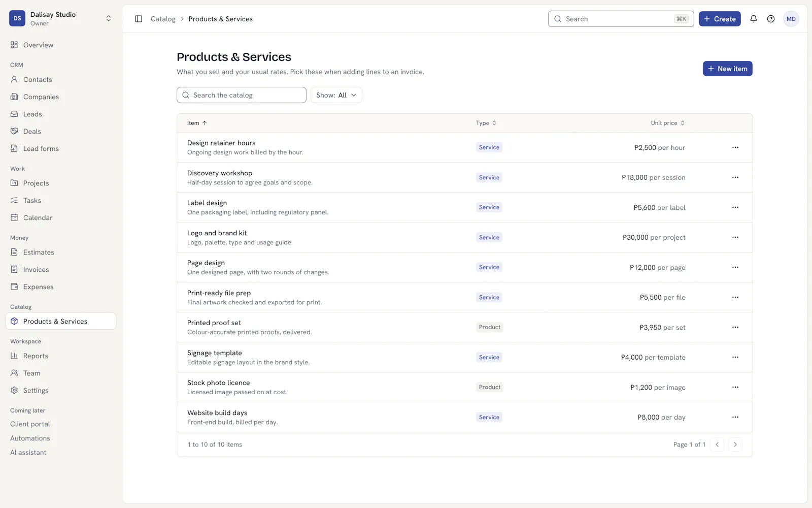812x508 pixels.
Task: Open the Calendar page
Action: click(61, 218)
